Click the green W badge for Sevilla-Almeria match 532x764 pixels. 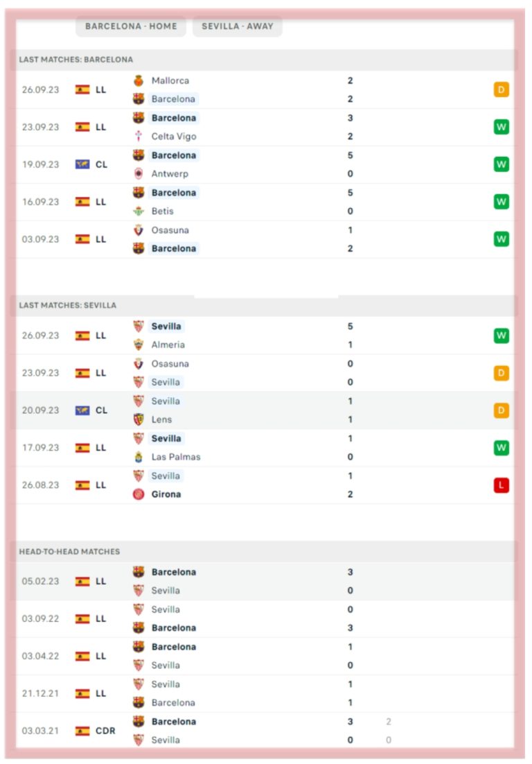pos(502,336)
